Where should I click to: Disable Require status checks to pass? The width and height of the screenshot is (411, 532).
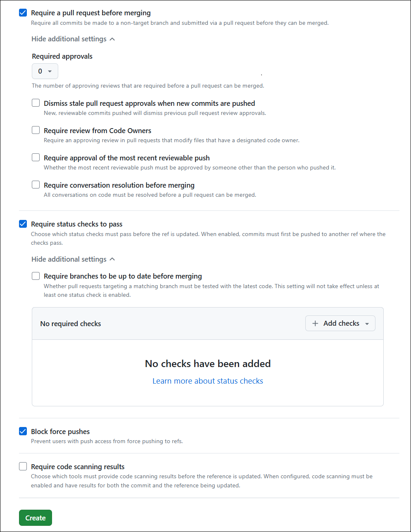(x=23, y=224)
